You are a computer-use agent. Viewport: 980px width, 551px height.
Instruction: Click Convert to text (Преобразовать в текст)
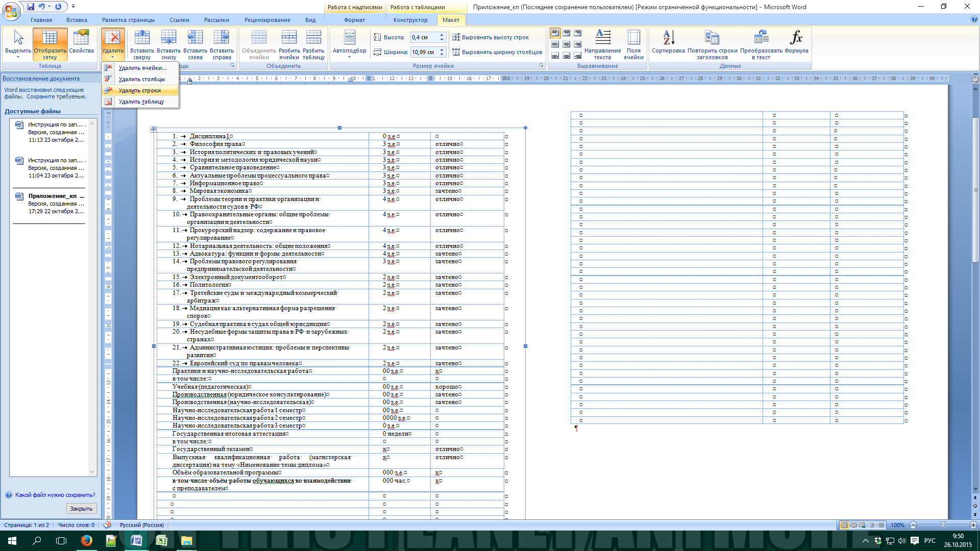point(761,44)
